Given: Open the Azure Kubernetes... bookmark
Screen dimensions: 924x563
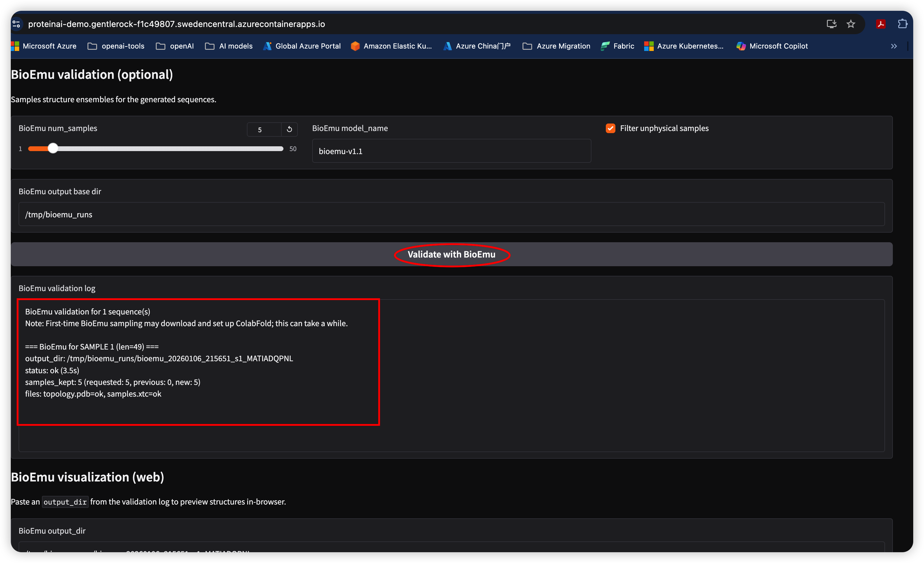Looking at the screenshot, I should click(x=684, y=46).
